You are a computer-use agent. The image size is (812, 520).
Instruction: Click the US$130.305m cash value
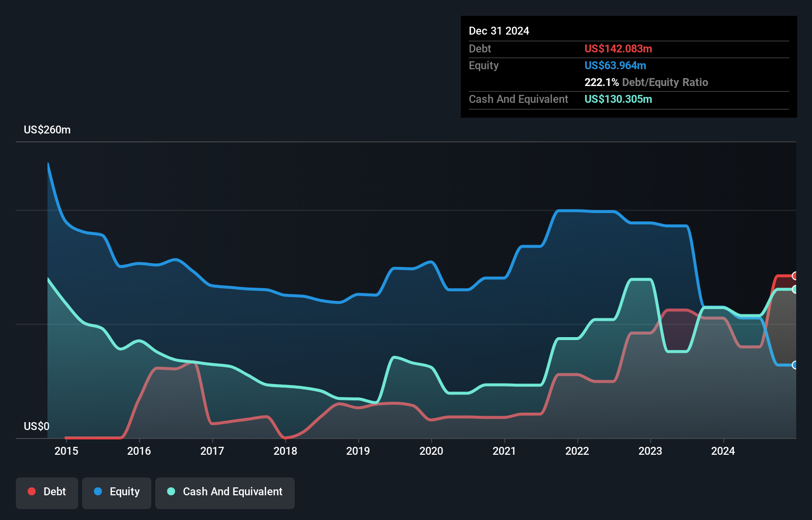click(618, 99)
